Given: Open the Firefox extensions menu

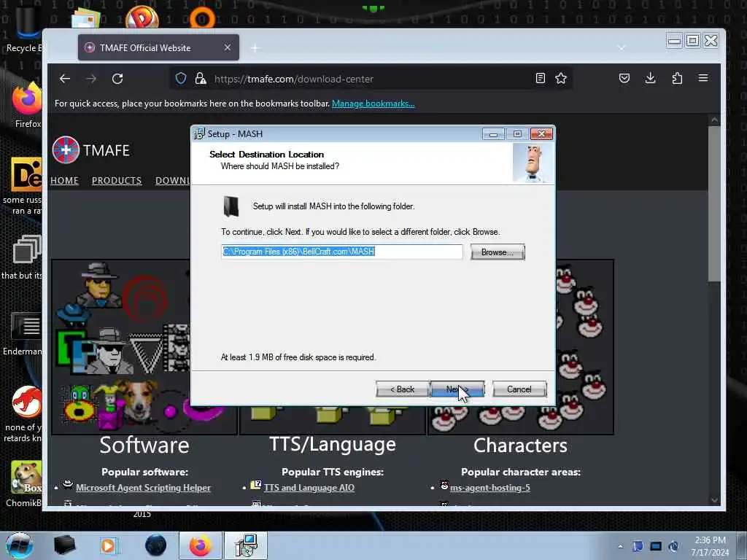Looking at the screenshot, I should click(677, 78).
